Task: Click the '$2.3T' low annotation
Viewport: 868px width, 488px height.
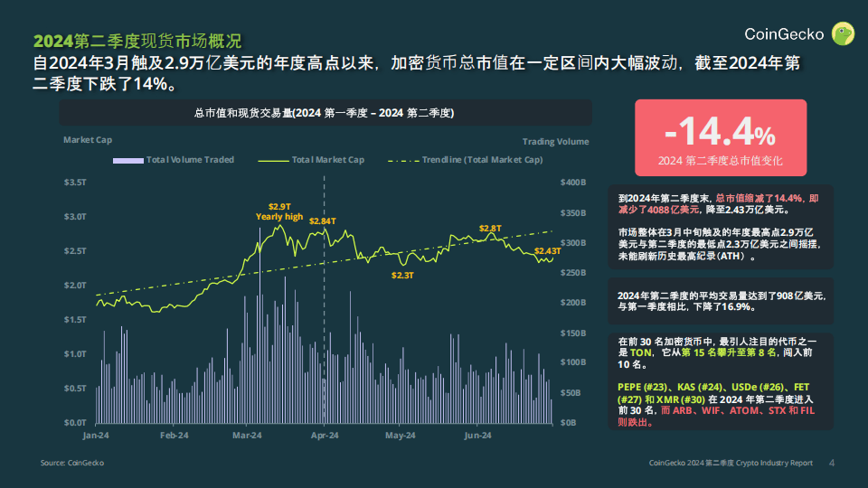Action: click(x=402, y=276)
